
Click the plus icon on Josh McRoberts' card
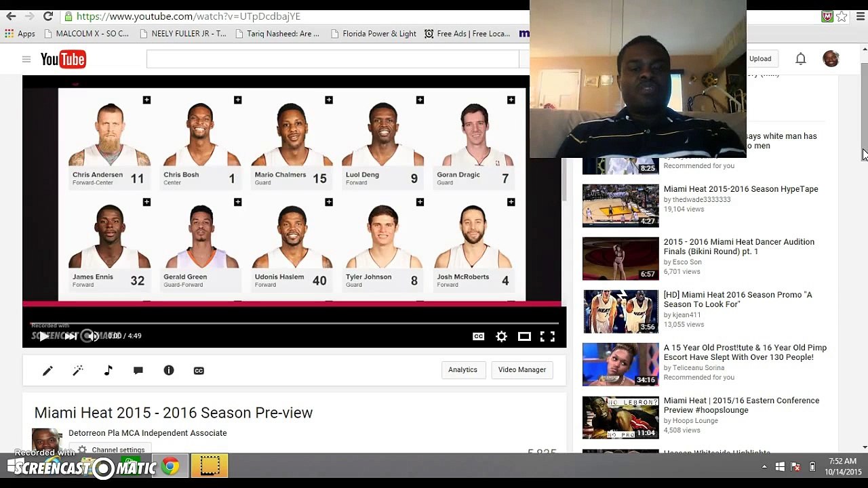(511, 202)
